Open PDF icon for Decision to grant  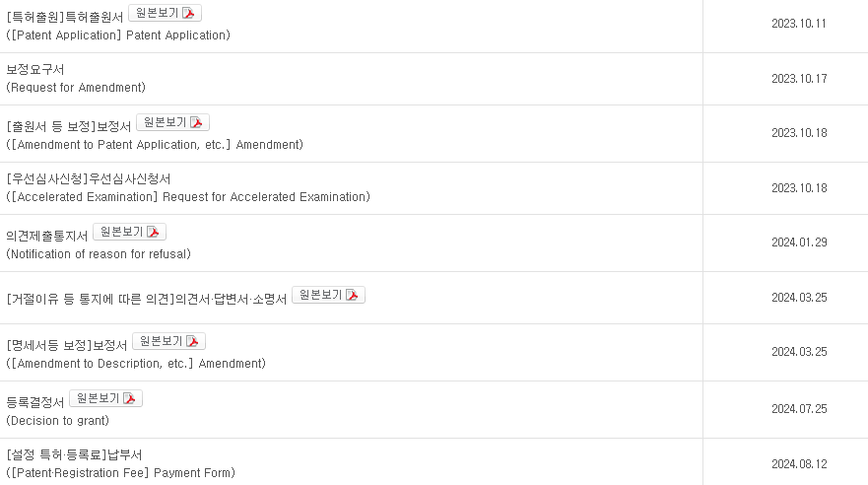(129, 398)
